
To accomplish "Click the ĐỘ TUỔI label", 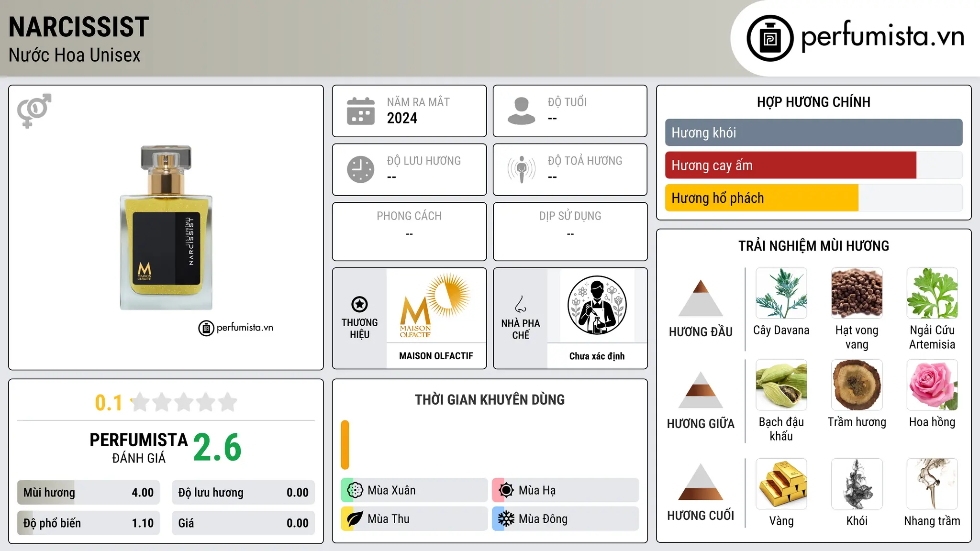I will pyautogui.click(x=567, y=102).
